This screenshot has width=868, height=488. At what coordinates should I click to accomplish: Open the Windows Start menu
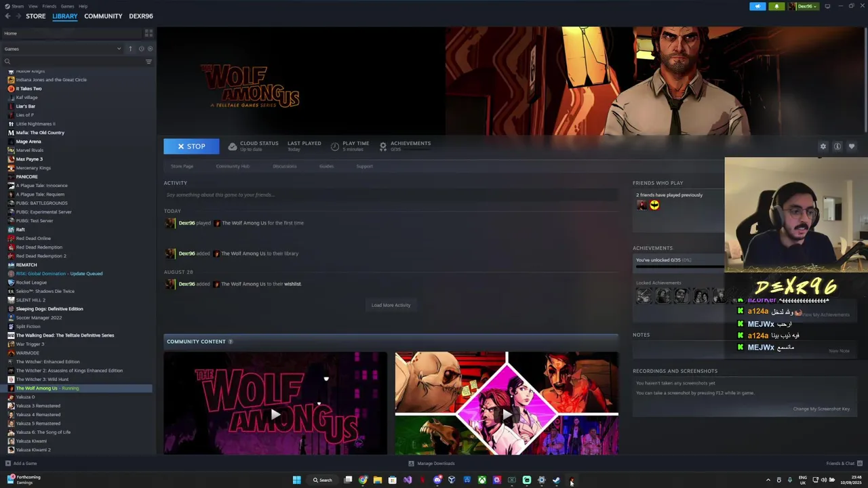pos(296,480)
